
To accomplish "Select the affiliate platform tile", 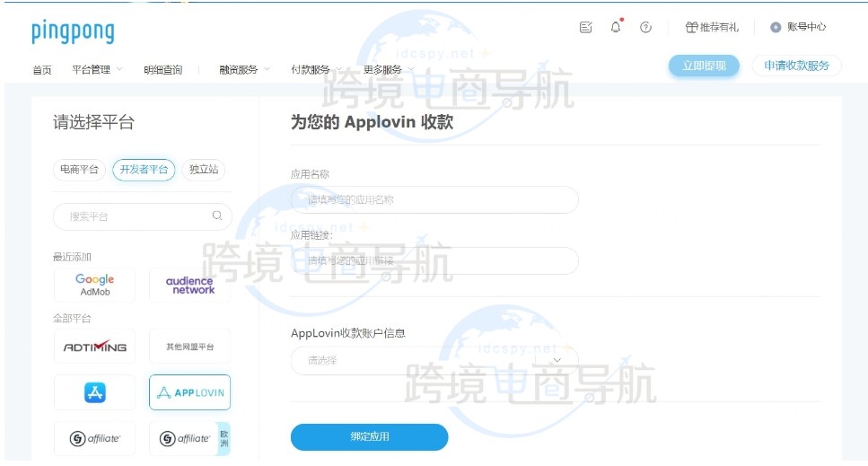I will [x=94, y=438].
